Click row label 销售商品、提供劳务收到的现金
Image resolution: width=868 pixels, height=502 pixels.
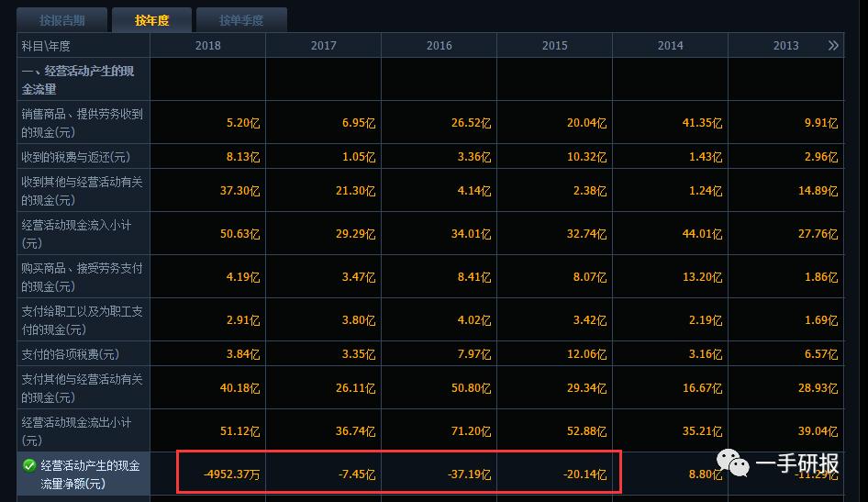click(83, 122)
